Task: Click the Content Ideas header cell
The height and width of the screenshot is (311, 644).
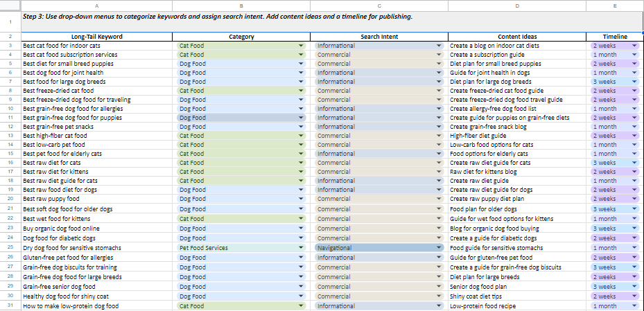Action: [517, 37]
